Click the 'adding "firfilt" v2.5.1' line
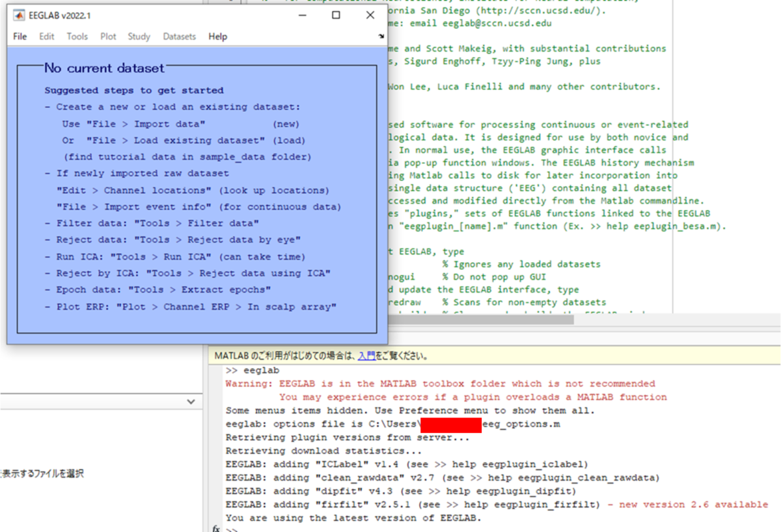This screenshot has width=781, height=532. [x=413, y=504]
